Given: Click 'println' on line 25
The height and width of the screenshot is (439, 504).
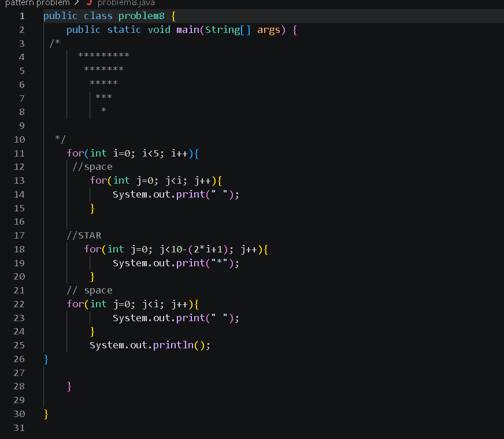Looking at the screenshot, I should pos(173,345).
